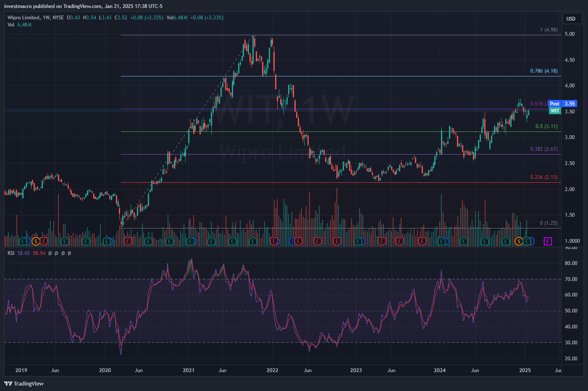Click the 4.50 price axis label
This screenshot has width=588, height=391.
tap(570, 60)
